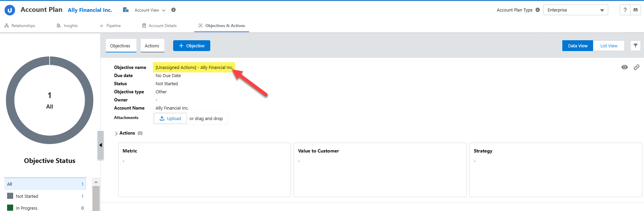Click the Insights tab icon
This screenshot has width=644, height=211.
tap(59, 26)
